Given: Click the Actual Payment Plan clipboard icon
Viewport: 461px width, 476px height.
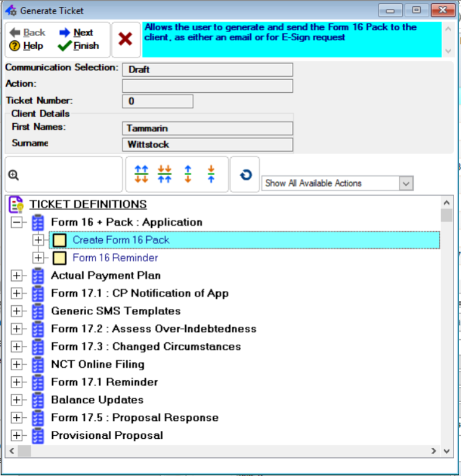Looking at the screenshot, I should (x=38, y=275).
